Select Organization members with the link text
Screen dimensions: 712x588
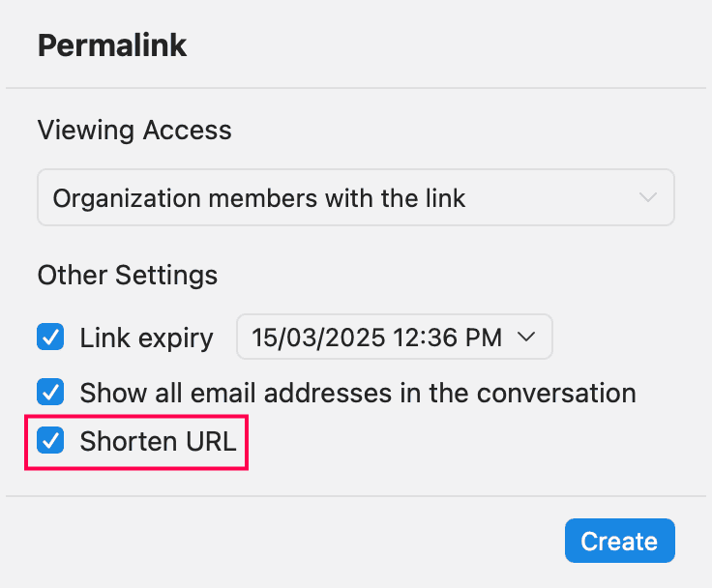tap(259, 198)
